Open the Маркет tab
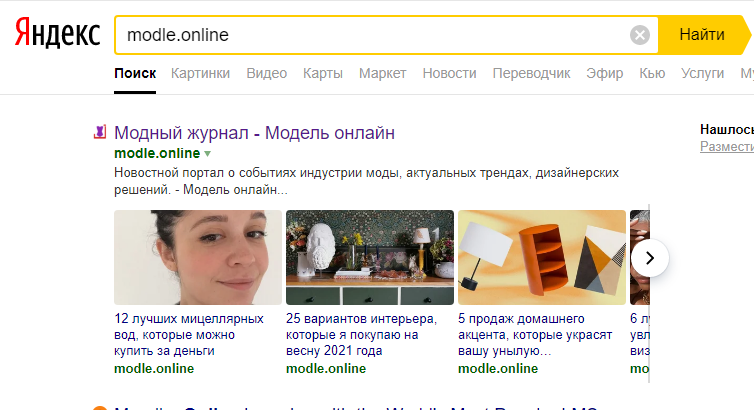 [383, 73]
